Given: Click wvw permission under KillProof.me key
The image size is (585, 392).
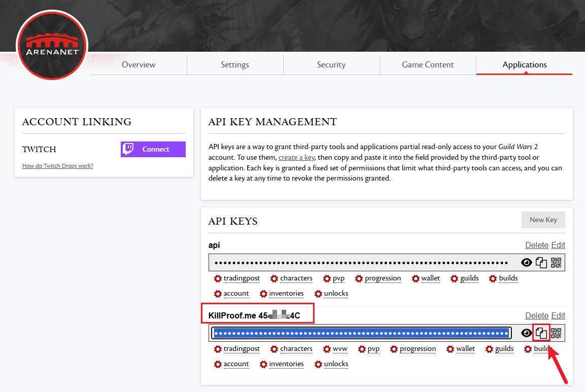Looking at the screenshot, I should 335,349.
